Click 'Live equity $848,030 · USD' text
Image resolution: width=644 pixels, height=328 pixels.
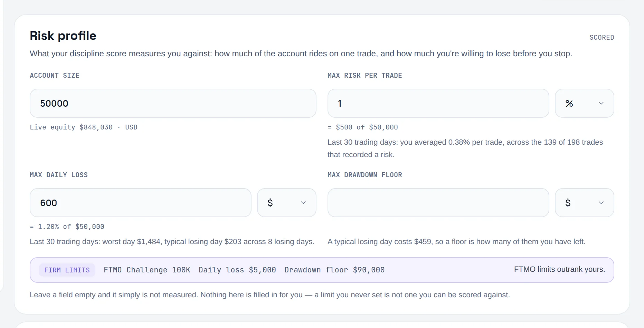(x=84, y=127)
